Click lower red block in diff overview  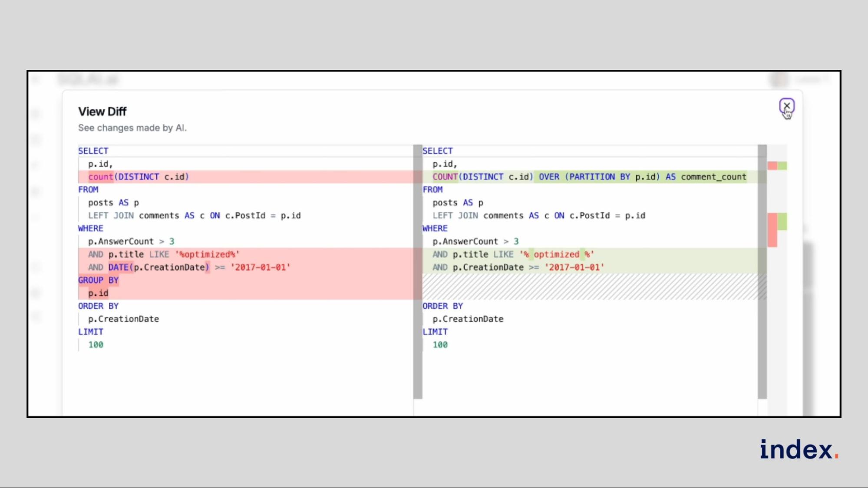(772, 230)
